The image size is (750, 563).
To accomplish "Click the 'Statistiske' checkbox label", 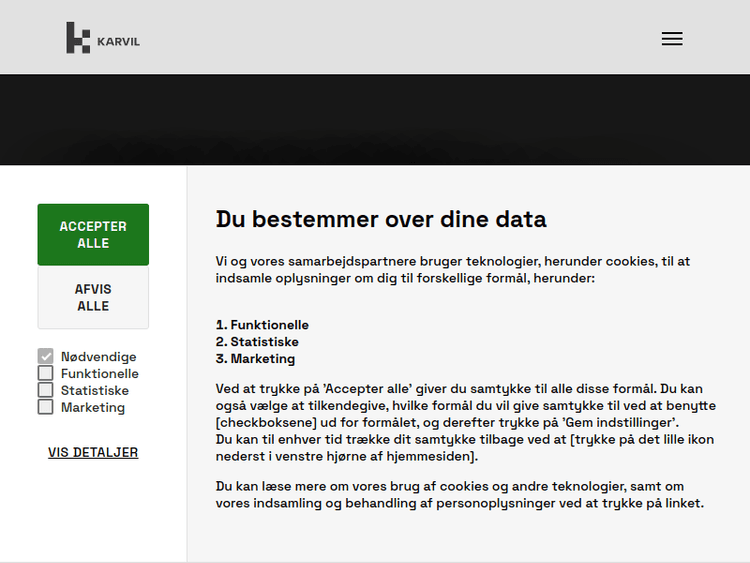I will click(94, 390).
